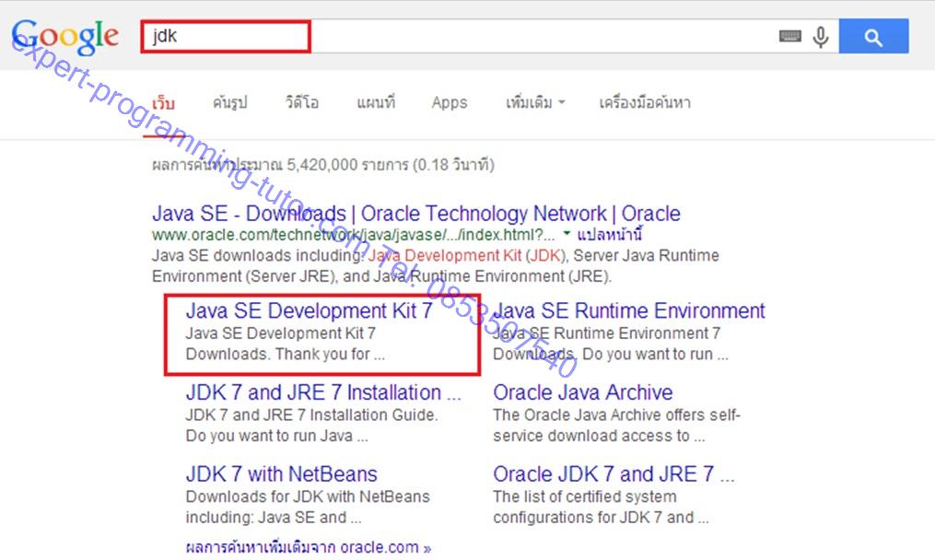
Task: Open Oracle JDK 7 and JRE 7 link
Action: [x=614, y=474]
